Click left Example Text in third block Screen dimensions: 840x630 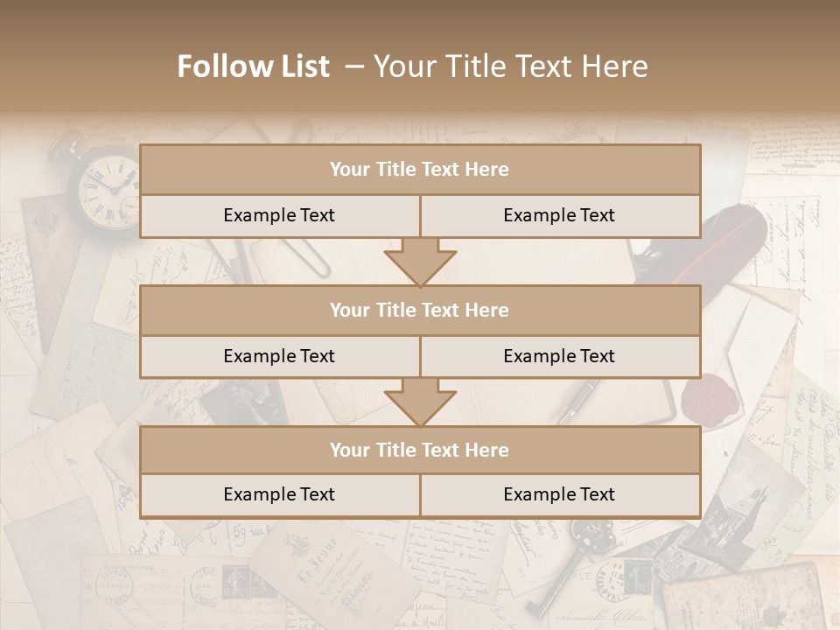(279, 494)
